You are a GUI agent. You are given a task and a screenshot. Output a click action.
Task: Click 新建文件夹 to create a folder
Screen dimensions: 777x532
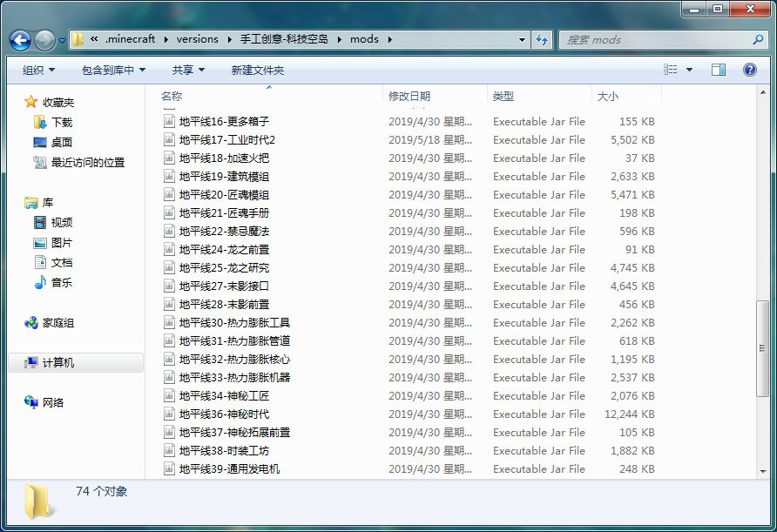pyautogui.click(x=258, y=70)
